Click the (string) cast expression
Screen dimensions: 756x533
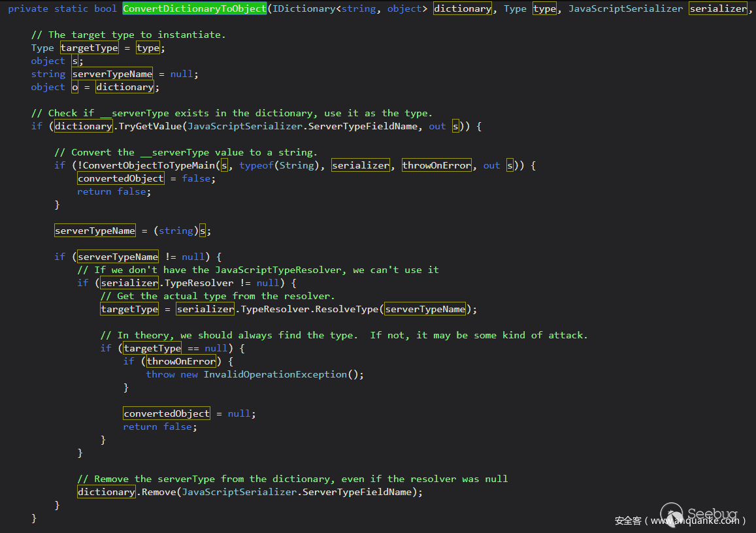point(176,231)
